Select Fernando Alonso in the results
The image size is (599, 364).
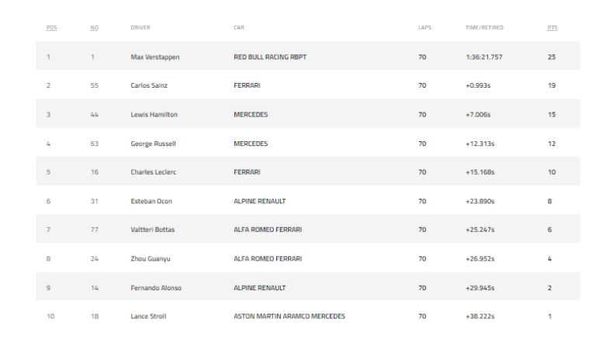pyautogui.click(x=156, y=287)
